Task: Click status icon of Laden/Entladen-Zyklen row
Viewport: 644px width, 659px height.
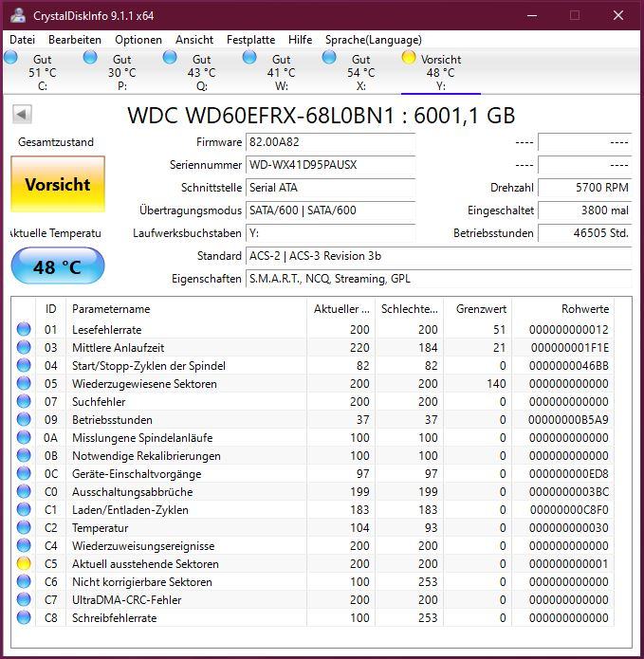Action: pos(24,510)
